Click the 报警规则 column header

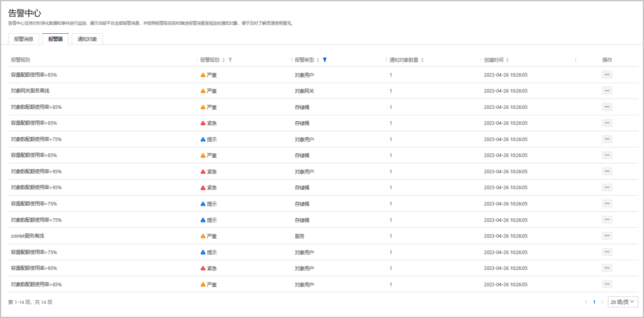coord(20,60)
